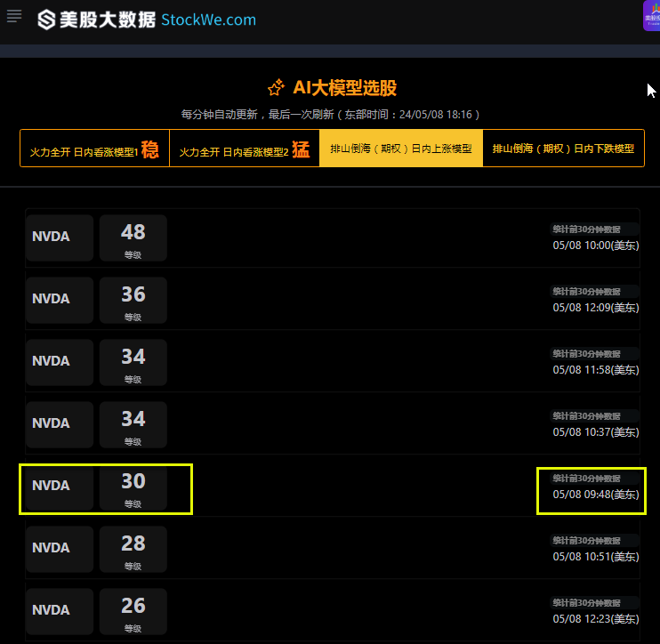
Task: Click the level 34 box in 10:37 row
Action: click(133, 424)
